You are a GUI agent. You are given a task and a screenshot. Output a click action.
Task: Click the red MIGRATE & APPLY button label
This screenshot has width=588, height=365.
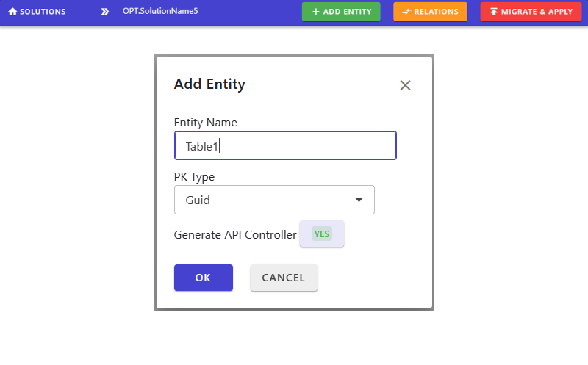tap(537, 12)
